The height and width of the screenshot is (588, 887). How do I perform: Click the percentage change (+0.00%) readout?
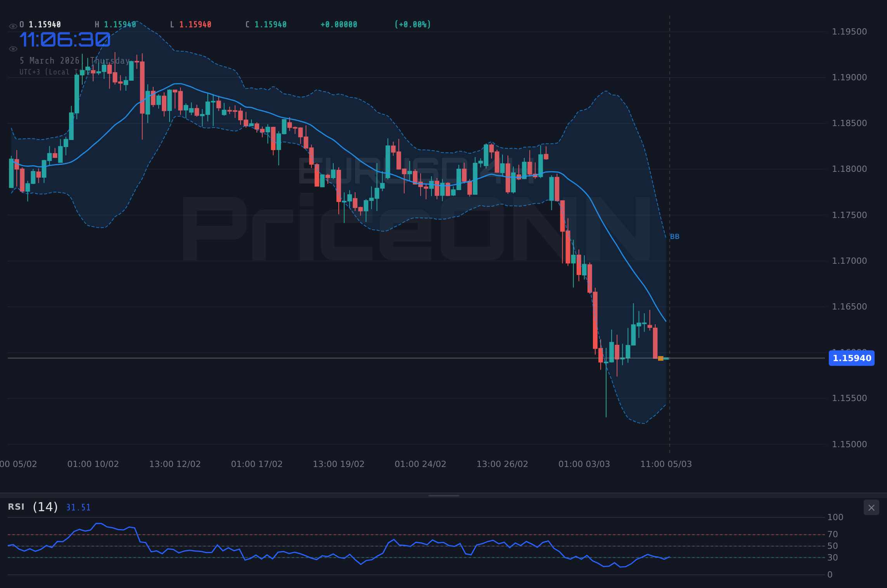point(413,24)
